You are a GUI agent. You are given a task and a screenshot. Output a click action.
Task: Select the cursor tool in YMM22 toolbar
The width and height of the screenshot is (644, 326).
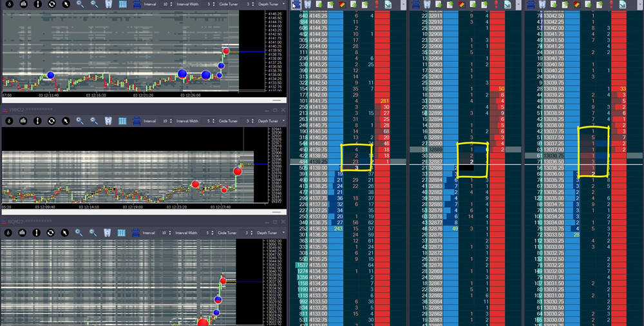[66, 121]
